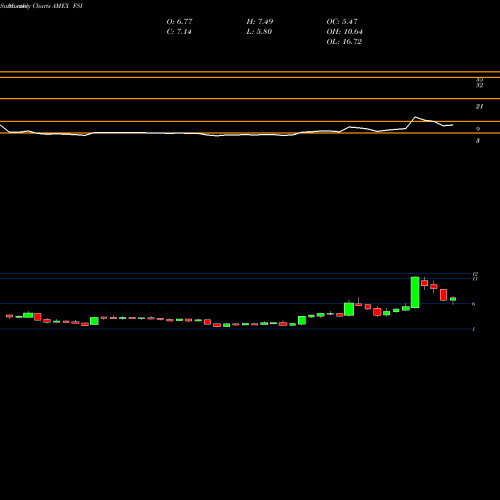Click the "OH: 10.64" reading
This screenshot has height=500, width=500.
pos(344,32)
